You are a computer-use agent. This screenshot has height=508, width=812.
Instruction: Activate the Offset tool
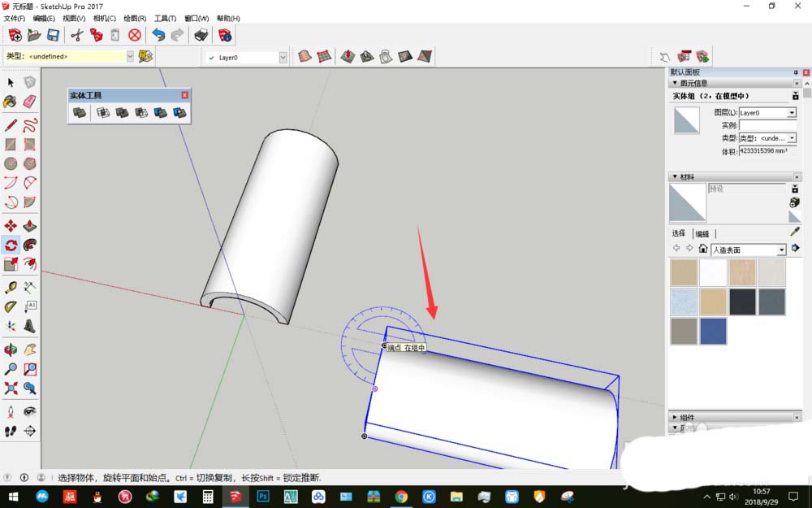pos(29,264)
